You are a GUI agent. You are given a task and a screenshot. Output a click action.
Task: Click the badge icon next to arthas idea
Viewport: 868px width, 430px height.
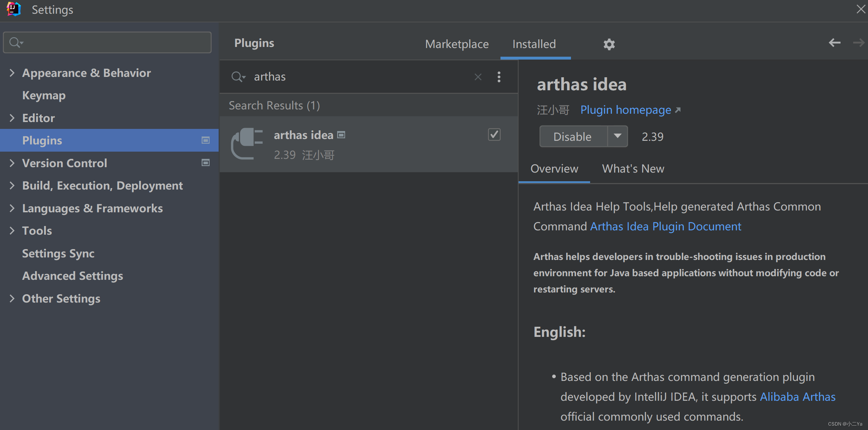click(x=341, y=135)
